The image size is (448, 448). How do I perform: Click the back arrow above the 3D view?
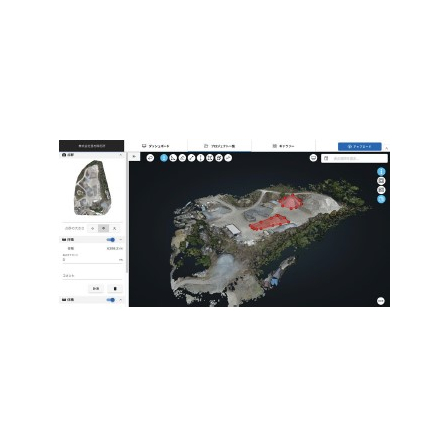tap(134, 156)
